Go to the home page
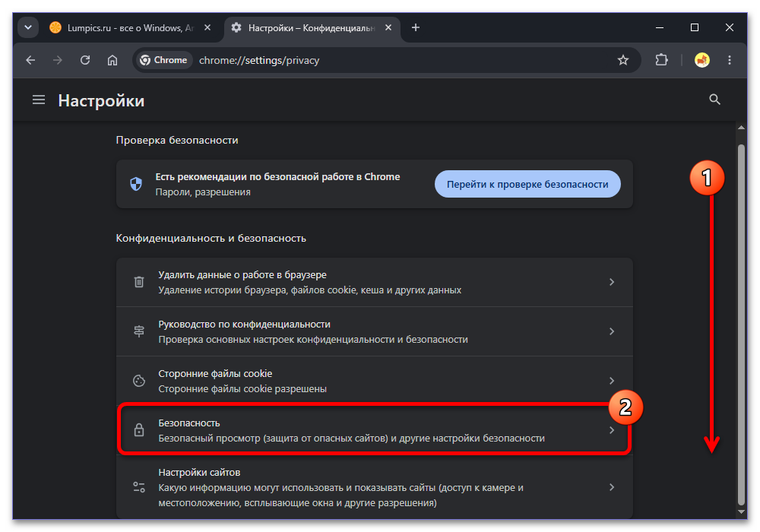 [x=112, y=60]
